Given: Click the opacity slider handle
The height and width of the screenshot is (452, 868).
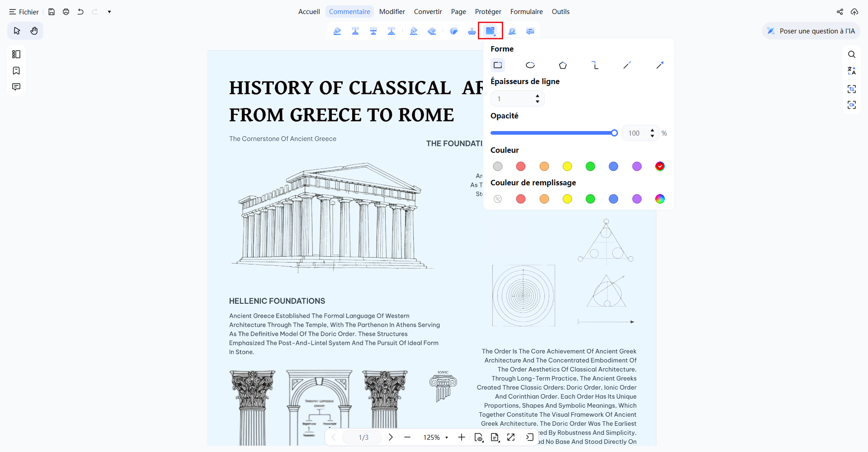Looking at the screenshot, I should pos(614,133).
